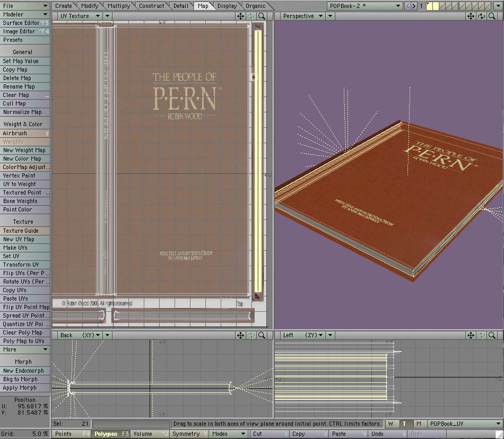Image resolution: width=504 pixels, height=439 pixels.
Task: Click the rotate icon in Back (XY) viewport
Action: point(251,335)
